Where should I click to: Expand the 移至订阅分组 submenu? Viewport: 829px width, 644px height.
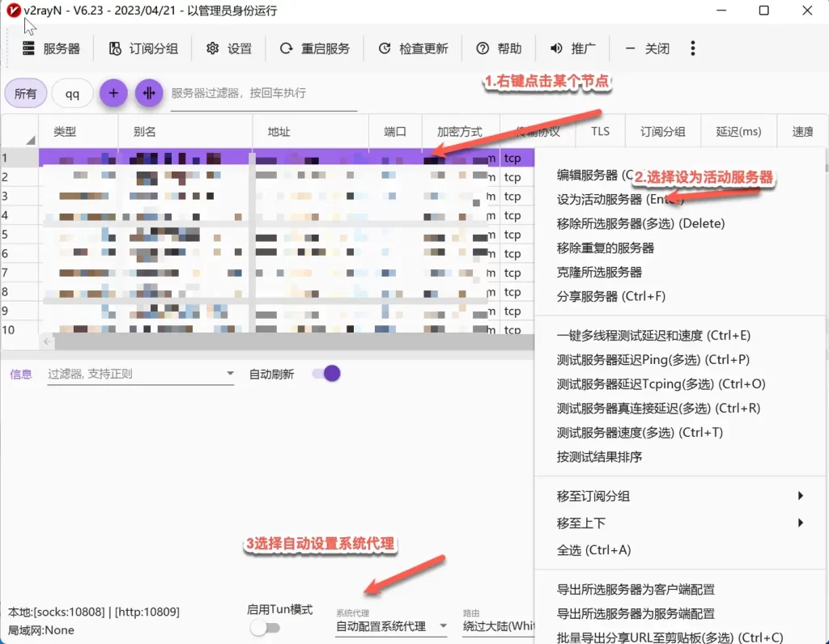click(x=680, y=496)
